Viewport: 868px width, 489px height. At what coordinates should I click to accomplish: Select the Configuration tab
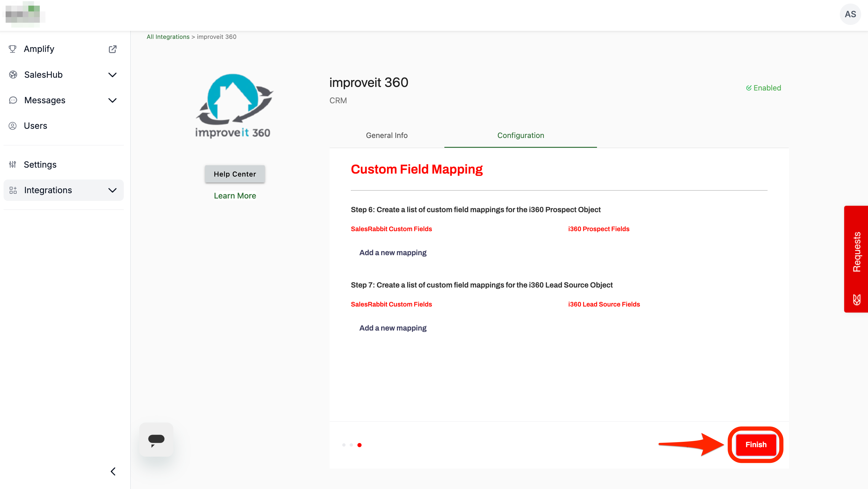click(520, 135)
